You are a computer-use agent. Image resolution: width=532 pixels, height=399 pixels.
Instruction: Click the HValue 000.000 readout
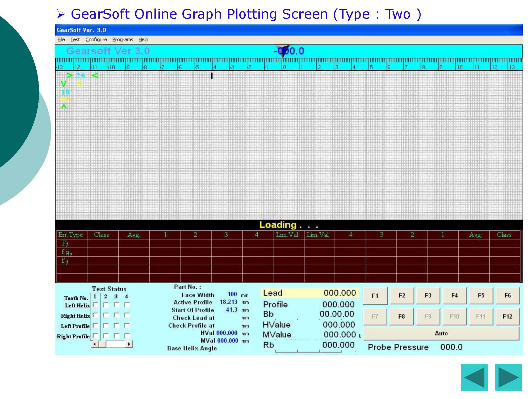tap(339, 325)
